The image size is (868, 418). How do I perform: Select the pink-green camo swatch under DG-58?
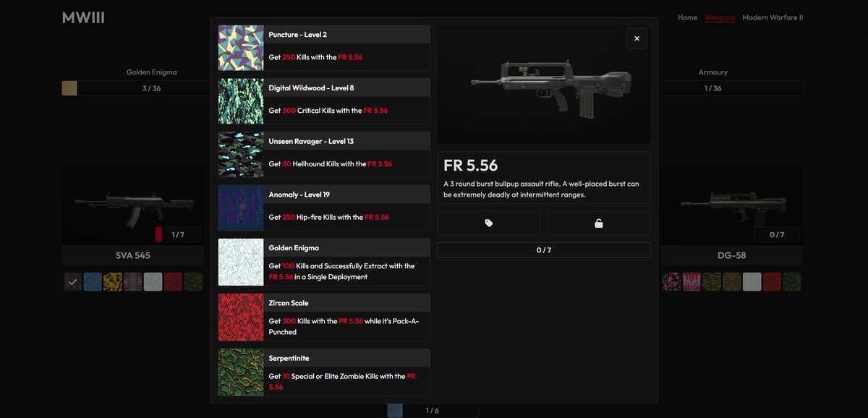671,281
